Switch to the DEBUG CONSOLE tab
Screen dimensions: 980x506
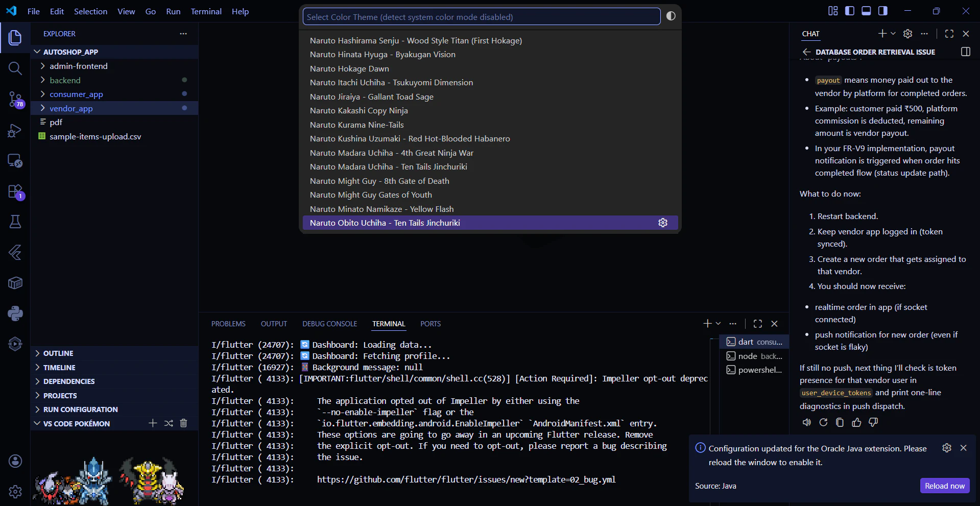click(329, 323)
